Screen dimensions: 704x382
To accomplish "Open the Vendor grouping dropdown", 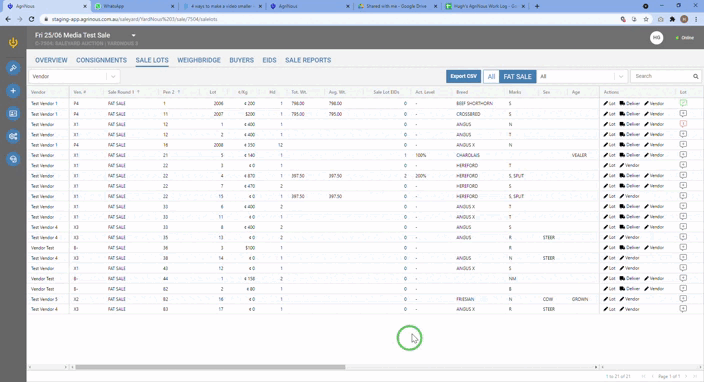I will [x=74, y=76].
